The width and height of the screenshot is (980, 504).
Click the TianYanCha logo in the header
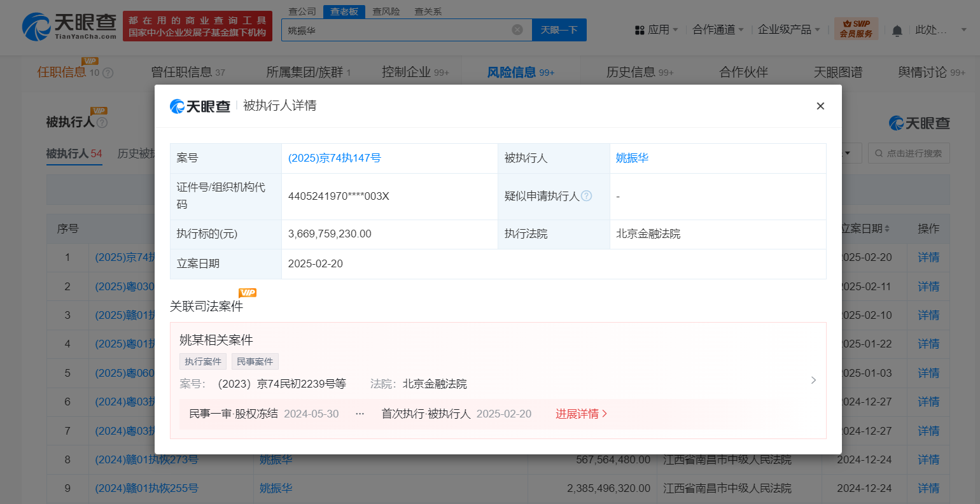click(69, 27)
